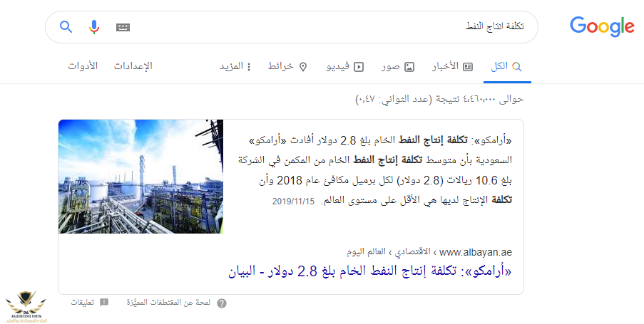Open the on-screen keyboard input tools icon
Screen dimensions: 644x324
click(123, 27)
